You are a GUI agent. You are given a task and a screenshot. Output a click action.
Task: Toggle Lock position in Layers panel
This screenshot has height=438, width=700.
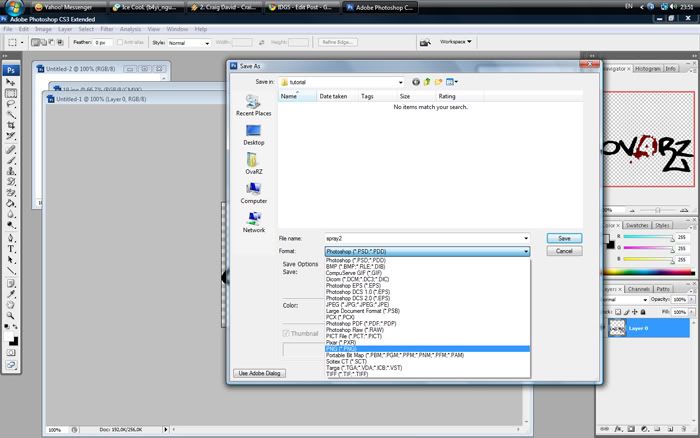[634, 312]
